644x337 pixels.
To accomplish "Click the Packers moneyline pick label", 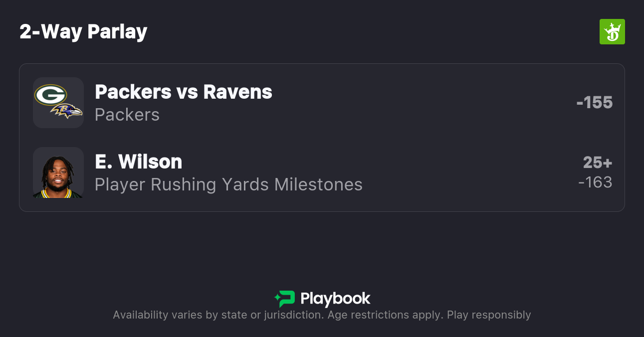I will pyautogui.click(x=127, y=115).
